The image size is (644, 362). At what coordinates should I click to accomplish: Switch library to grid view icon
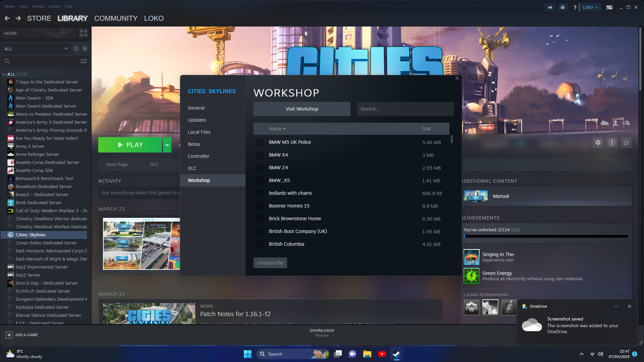coord(84,33)
